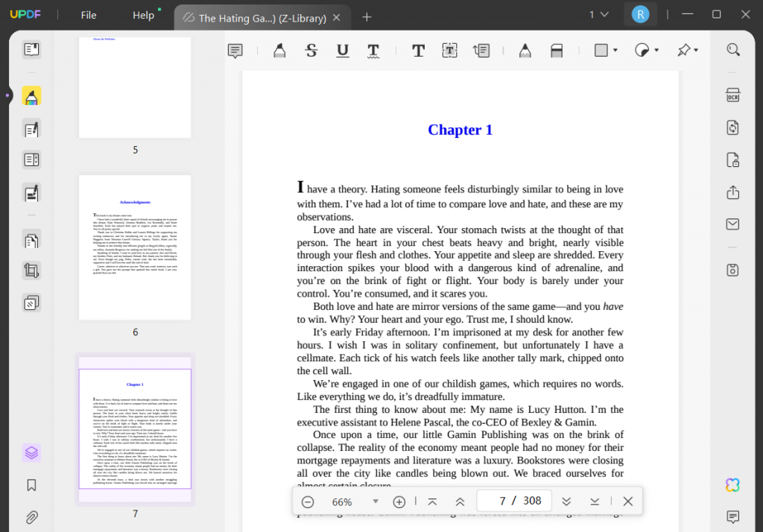The width and height of the screenshot is (763, 532).
Task: Select the Pencil drawing tool
Action: (x=525, y=50)
